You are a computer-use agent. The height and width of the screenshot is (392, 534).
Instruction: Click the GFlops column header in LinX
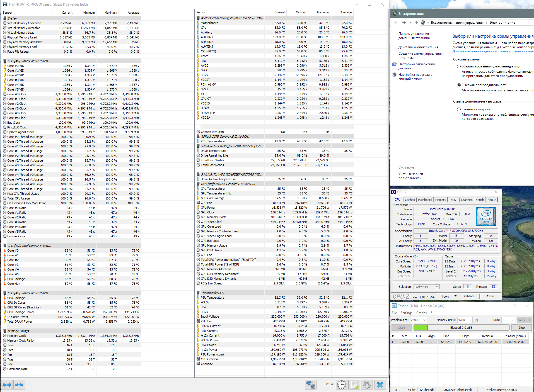point(465,336)
